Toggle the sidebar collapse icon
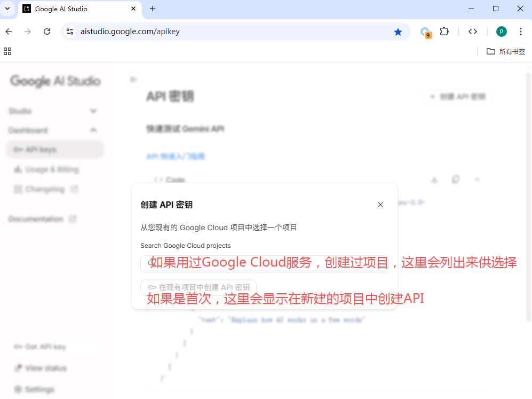 [x=133, y=80]
